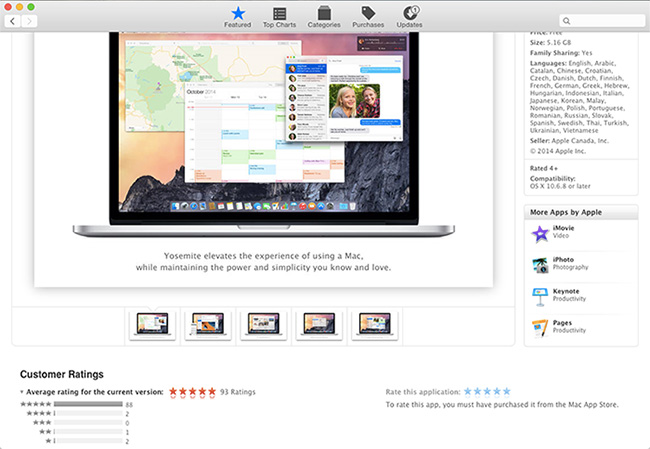This screenshot has width=650, height=449.
Task: Select the fifth screenshot thumbnail
Action: tap(374, 326)
